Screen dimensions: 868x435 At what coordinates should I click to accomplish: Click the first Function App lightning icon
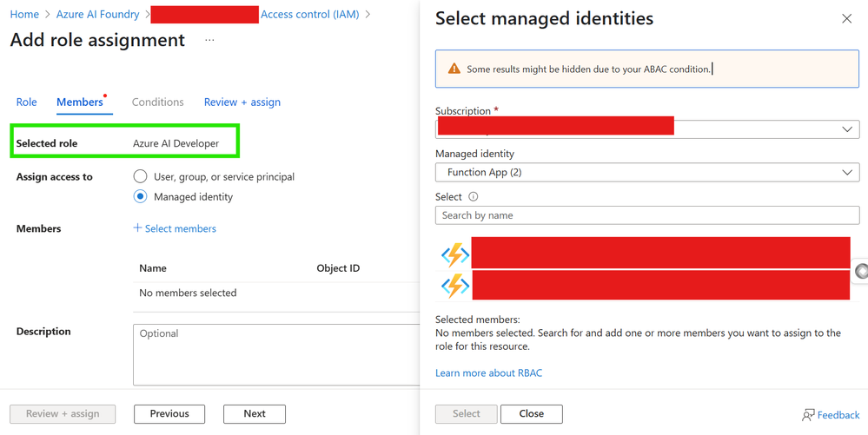click(455, 254)
